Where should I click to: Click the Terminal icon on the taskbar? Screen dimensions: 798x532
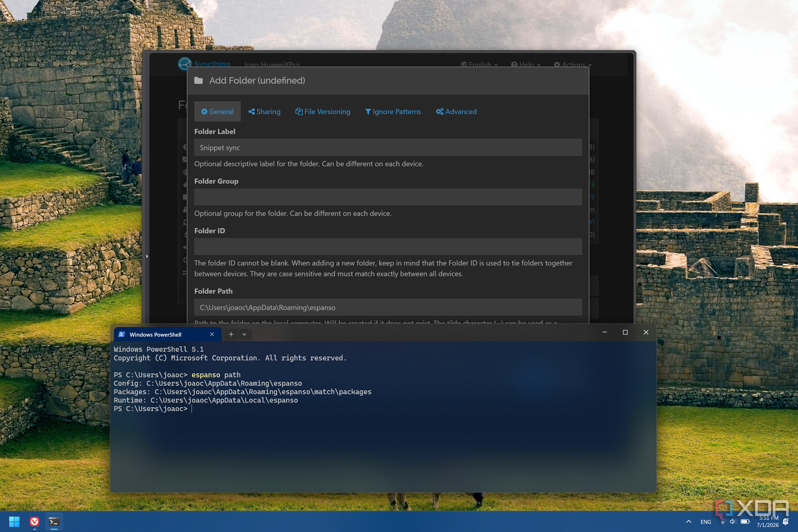[x=54, y=522]
